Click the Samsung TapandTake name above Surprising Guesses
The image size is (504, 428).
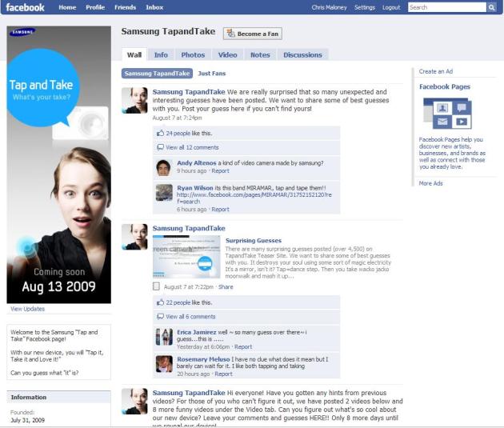189,228
